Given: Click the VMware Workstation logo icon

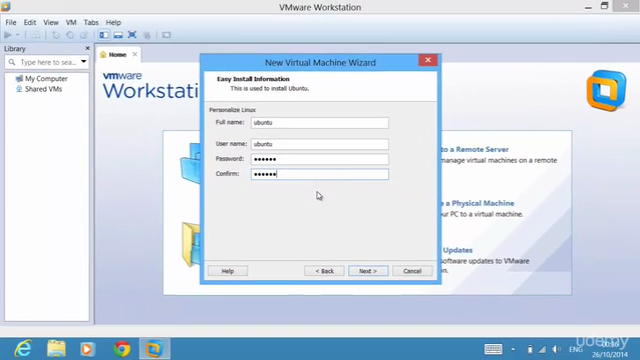Looking at the screenshot, I should (x=606, y=90).
